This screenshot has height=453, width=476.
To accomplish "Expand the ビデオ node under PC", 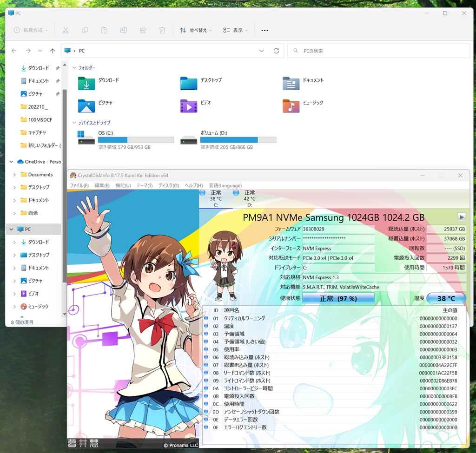I will point(14,293).
